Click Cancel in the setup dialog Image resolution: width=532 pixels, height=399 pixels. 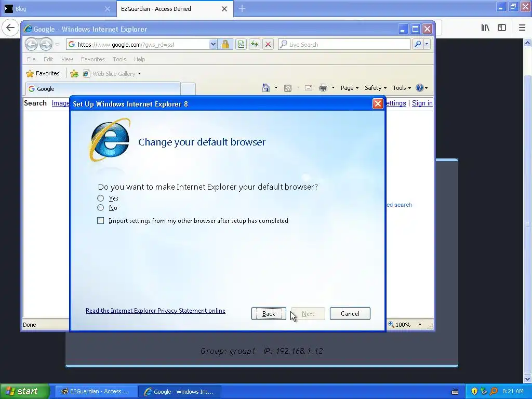[350, 313]
